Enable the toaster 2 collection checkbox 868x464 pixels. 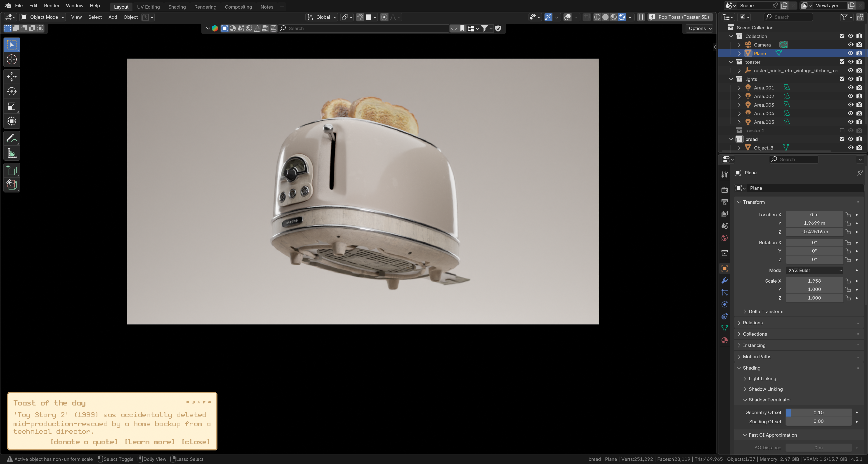[842, 131]
